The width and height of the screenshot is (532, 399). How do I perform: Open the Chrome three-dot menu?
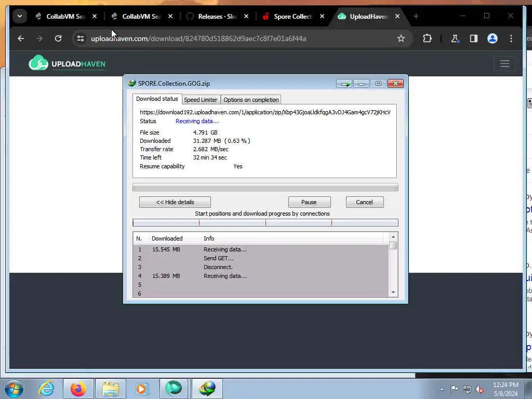[511, 38]
